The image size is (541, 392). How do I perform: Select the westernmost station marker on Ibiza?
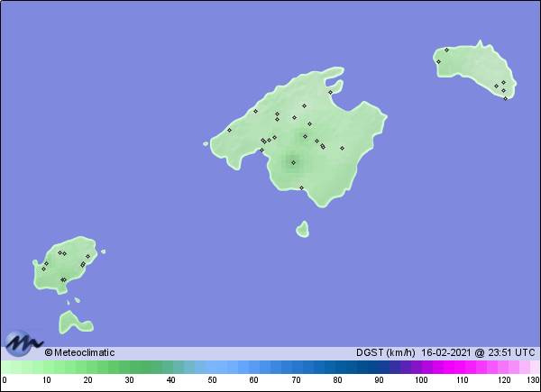(43, 269)
